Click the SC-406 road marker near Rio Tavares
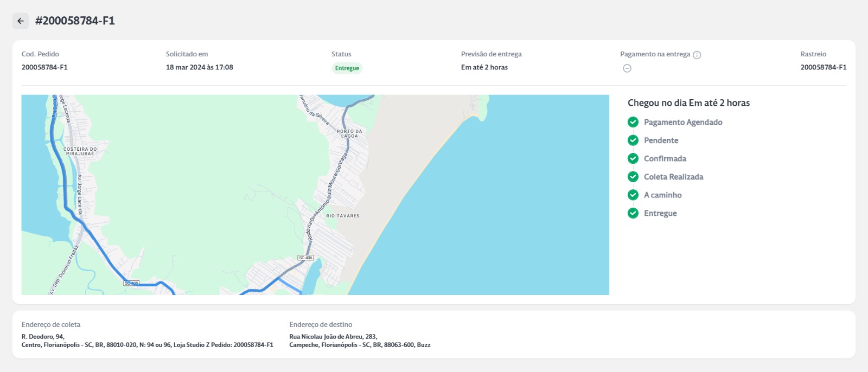The image size is (868, 372). click(x=306, y=258)
